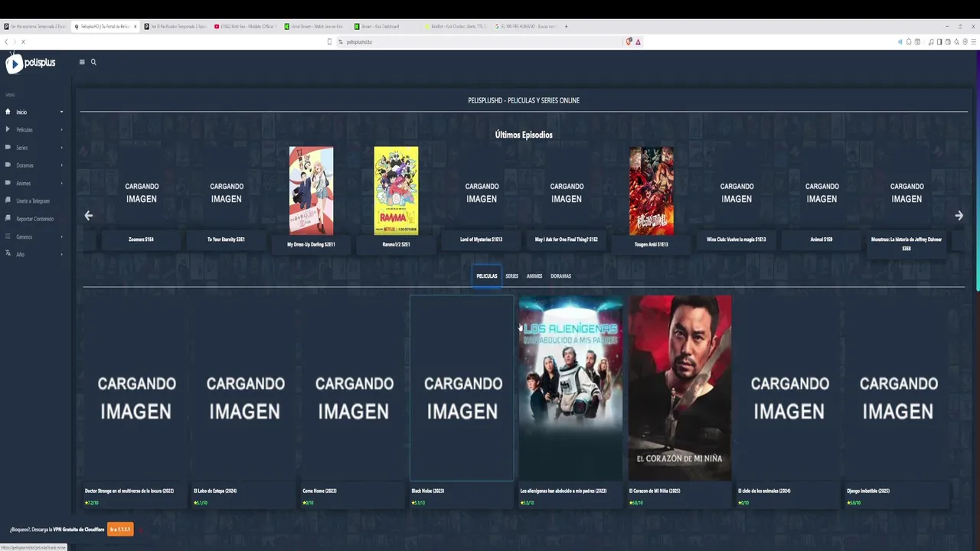This screenshot has height=551, width=980.
Task: Click the El Lobo de Estepa (2024) title
Action: pos(215,491)
